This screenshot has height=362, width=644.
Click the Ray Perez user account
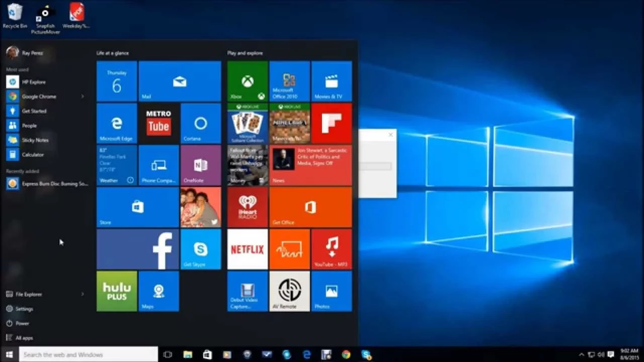tap(25, 53)
